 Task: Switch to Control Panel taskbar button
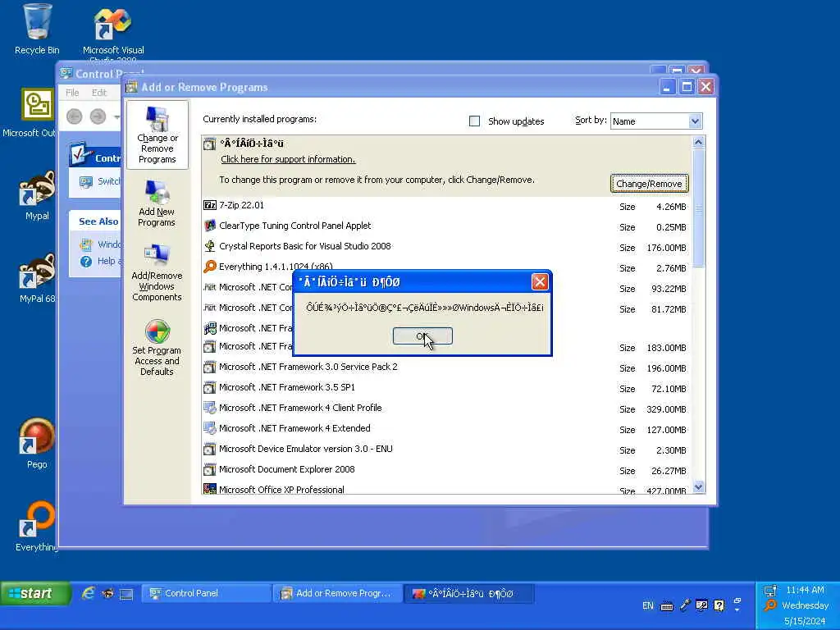206,594
